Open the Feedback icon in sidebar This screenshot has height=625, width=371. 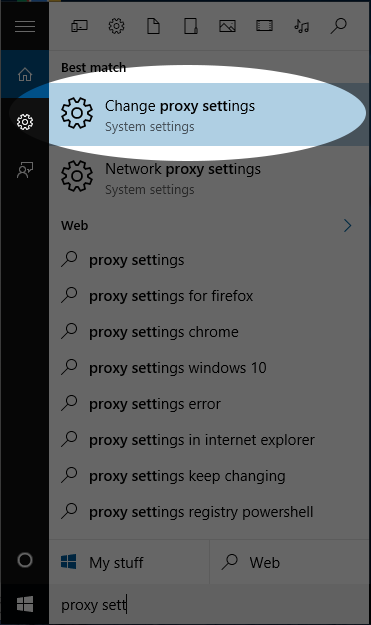click(x=25, y=170)
